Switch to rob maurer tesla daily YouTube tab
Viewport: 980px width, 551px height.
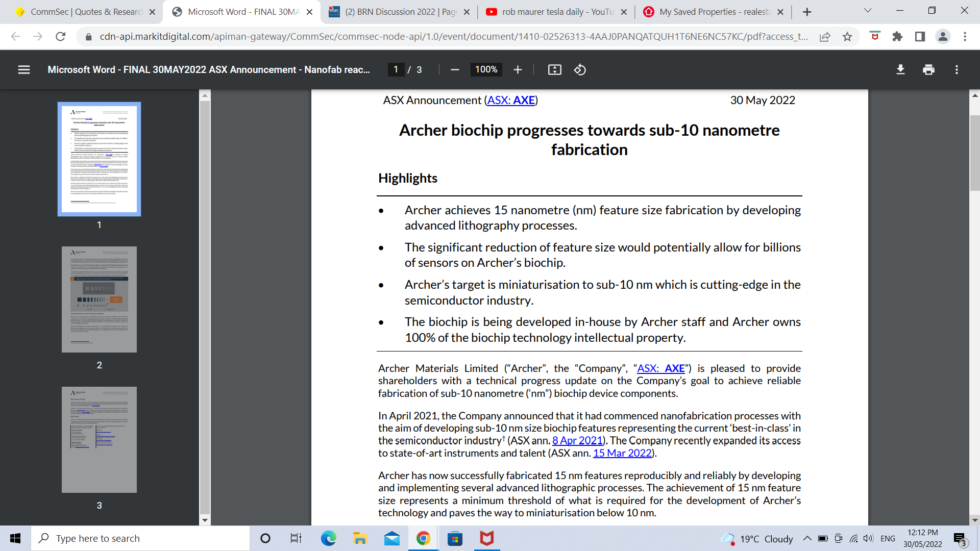(x=556, y=12)
